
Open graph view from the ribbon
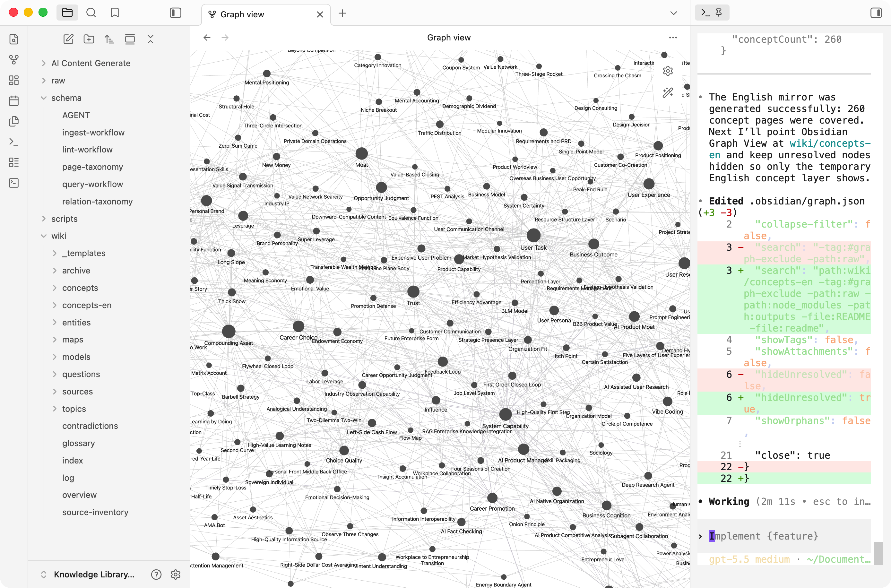point(14,60)
